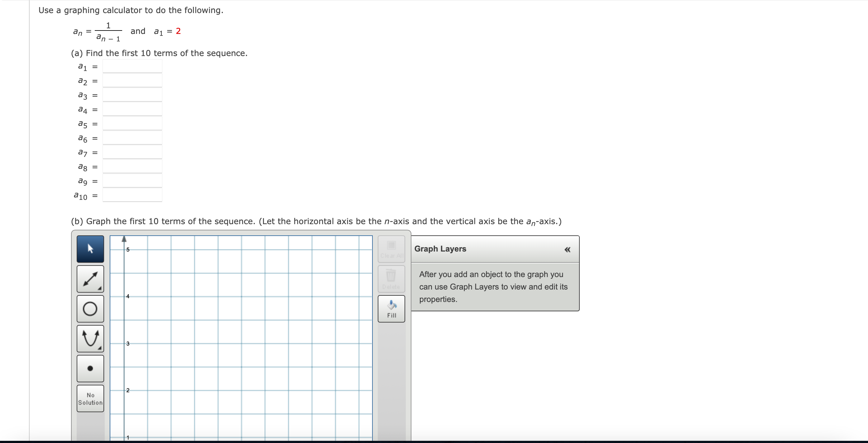Click the a5 answer field
This screenshot has height=443, width=868.
pyautogui.click(x=132, y=124)
